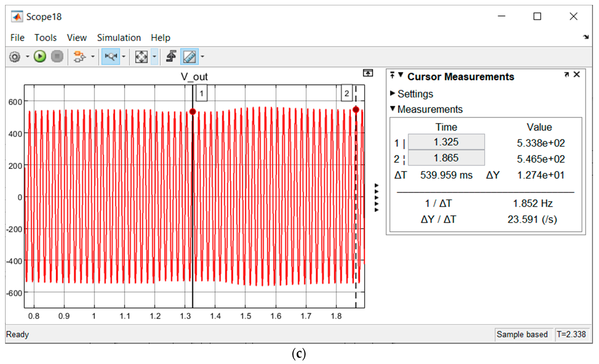Open the Simulation menu
Image resolution: width=599 pixels, height=364 pixels.
click(119, 38)
